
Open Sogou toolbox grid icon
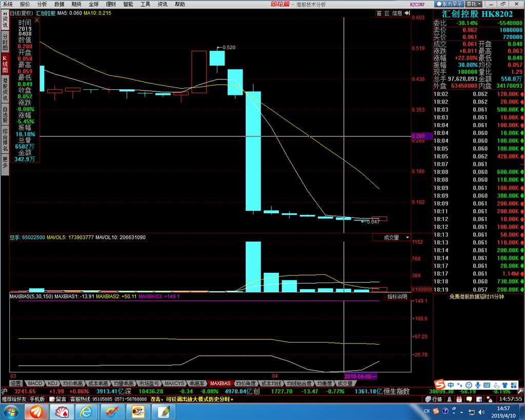point(514,385)
